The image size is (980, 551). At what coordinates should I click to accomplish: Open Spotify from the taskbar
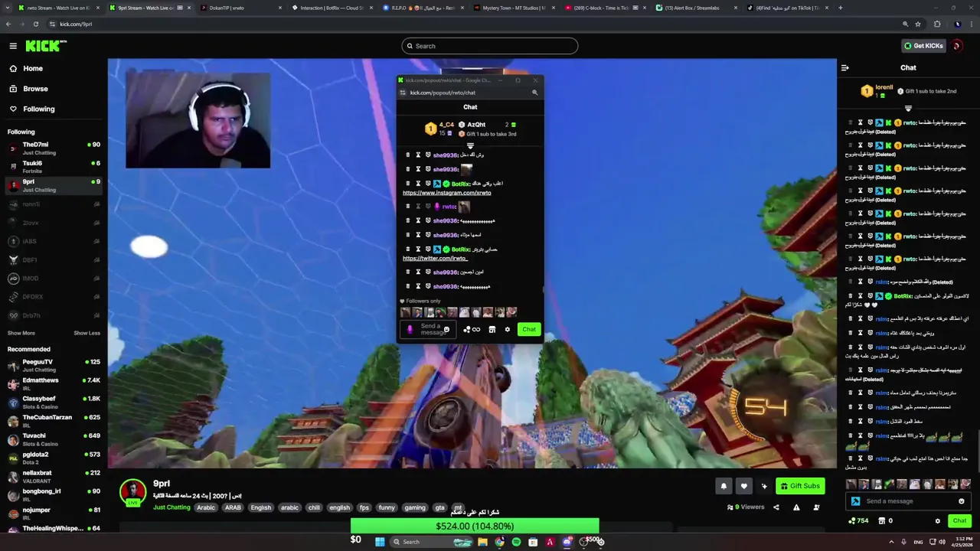point(516,542)
